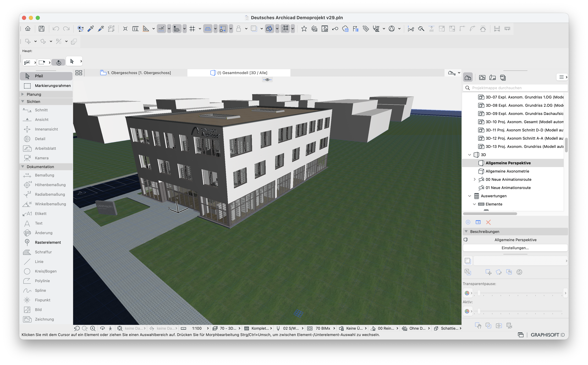Collapse the 3D folder in project tree
Screen dimensions: 588x365
(x=470, y=155)
